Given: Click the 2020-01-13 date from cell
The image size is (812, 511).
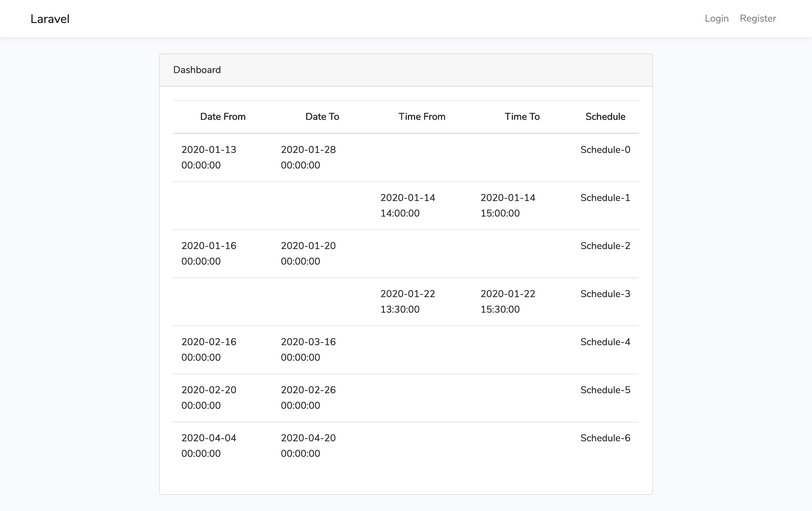Looking at the screenshot, I should pos(209,157).
